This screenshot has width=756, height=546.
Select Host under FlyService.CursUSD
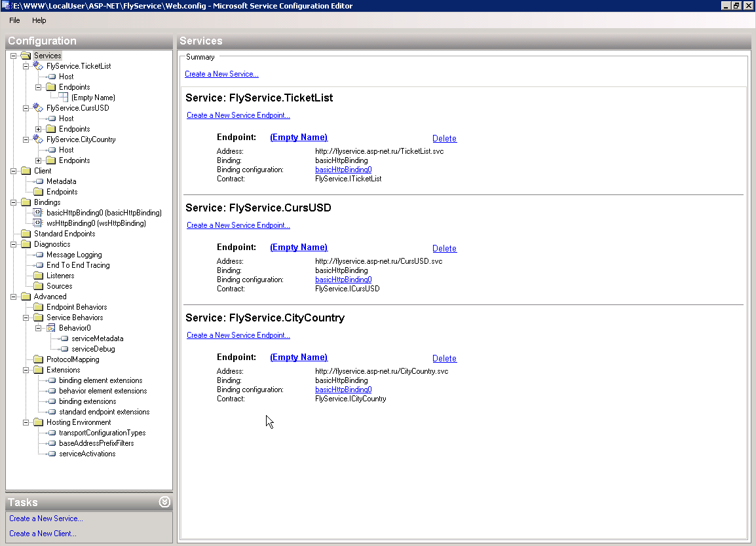click(x=67, y=118)
